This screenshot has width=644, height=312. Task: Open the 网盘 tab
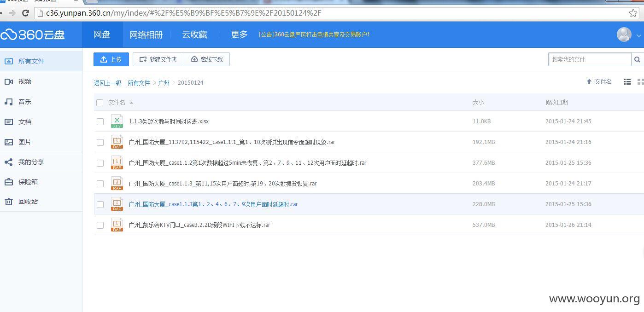click(102, 35)
